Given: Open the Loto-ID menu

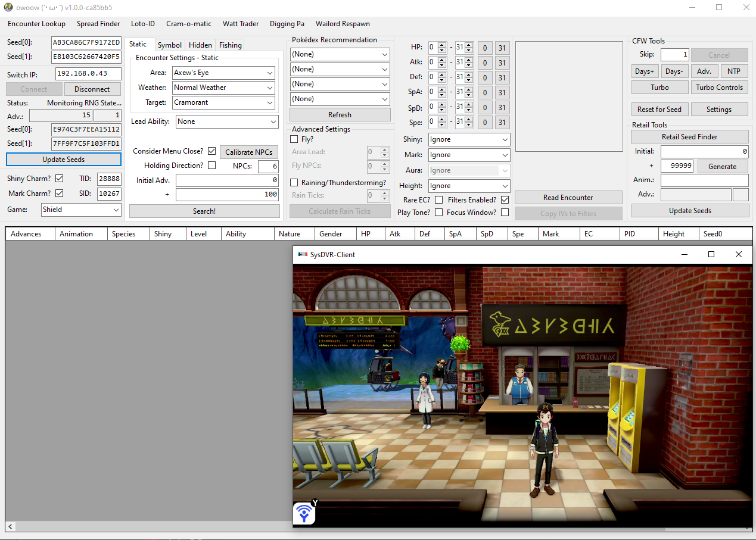Looking at the screenshot, I should [x=143, y=24].
